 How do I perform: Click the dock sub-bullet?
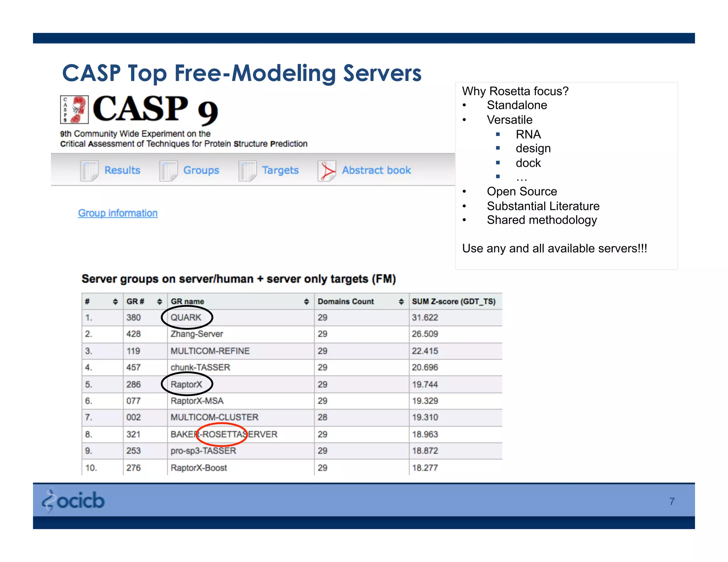[x=528, y=163]
